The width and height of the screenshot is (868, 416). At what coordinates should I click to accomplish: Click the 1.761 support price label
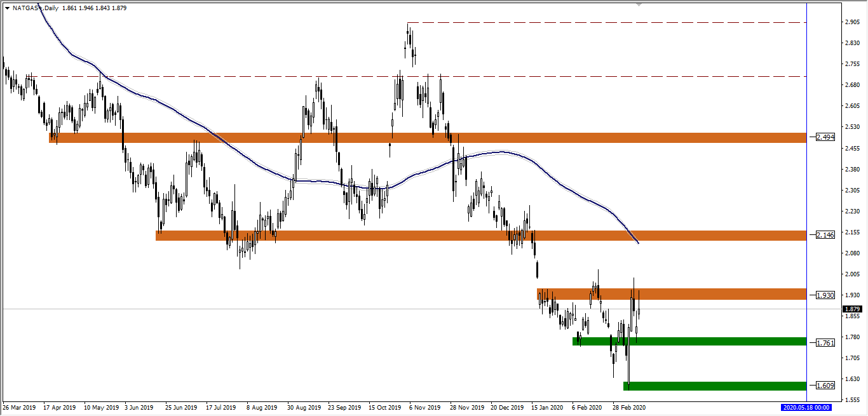coord(824,342)
